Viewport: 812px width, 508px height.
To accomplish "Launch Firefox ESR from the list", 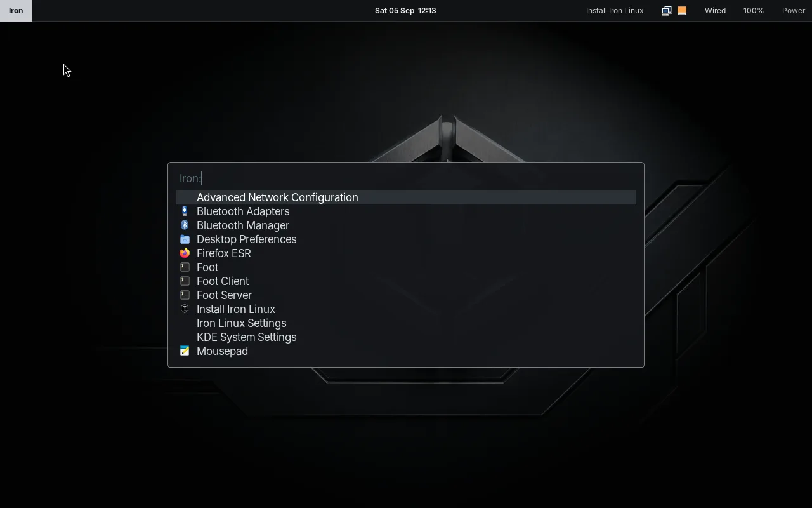I will click(x=406, y=253).
